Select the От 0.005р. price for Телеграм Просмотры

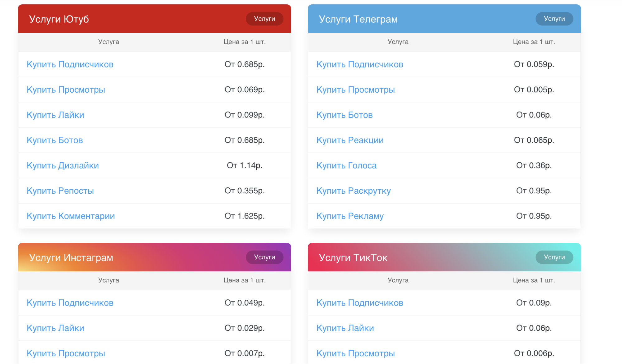[534, 90]
